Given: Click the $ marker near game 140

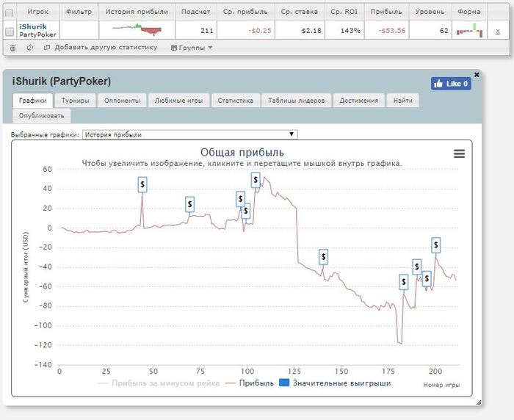Looking at the screenshot, I should (324, 258).
